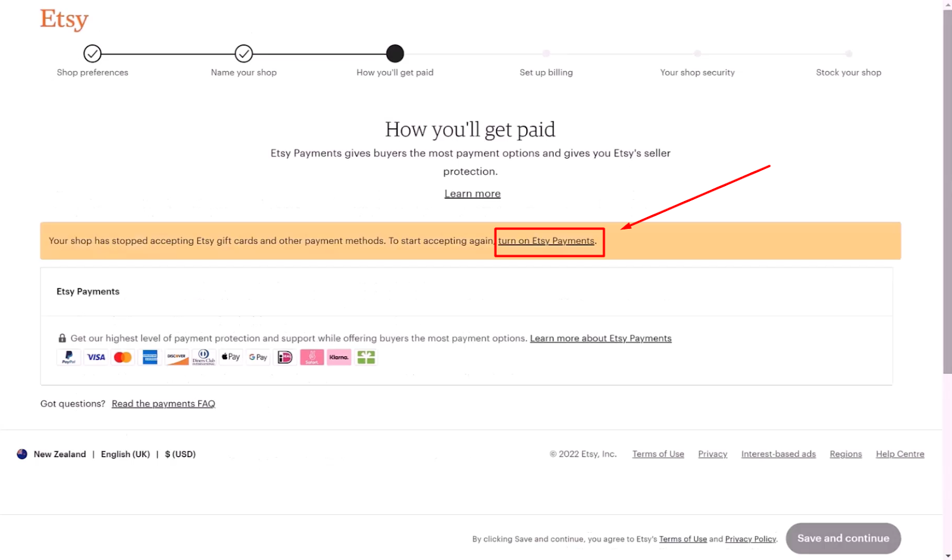Click the Discover card icon
The image size is (952, 560).
pos(177,357)
